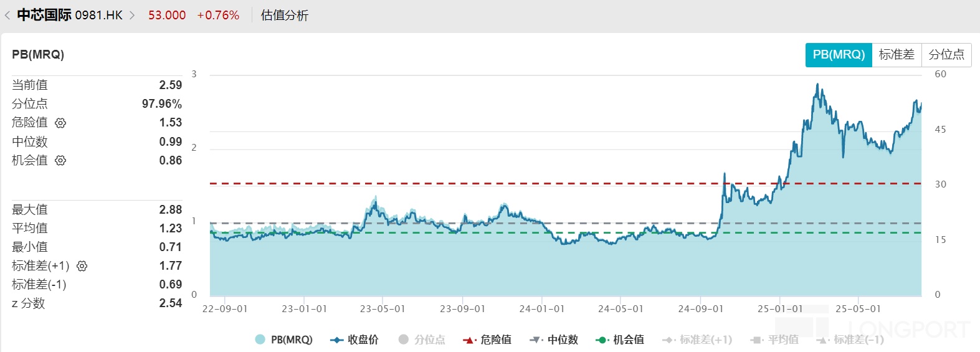Click the left arrow before 中芯国际
This screenshot has width=980, height=352.
click(x=7, y=16)
